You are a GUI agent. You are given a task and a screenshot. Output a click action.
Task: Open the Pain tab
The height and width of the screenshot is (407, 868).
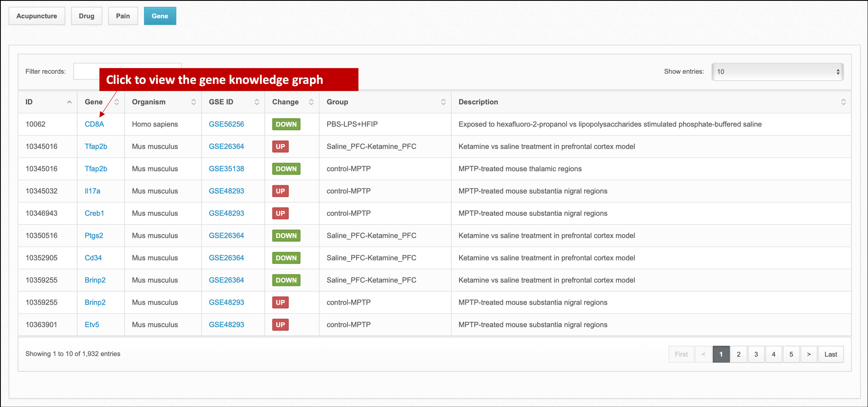point(123,16)
